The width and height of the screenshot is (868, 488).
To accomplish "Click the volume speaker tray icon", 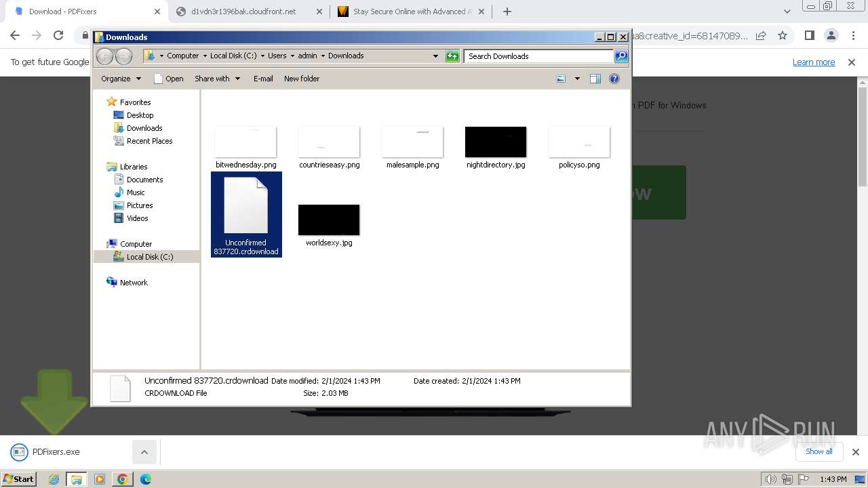I will [770, 479].
